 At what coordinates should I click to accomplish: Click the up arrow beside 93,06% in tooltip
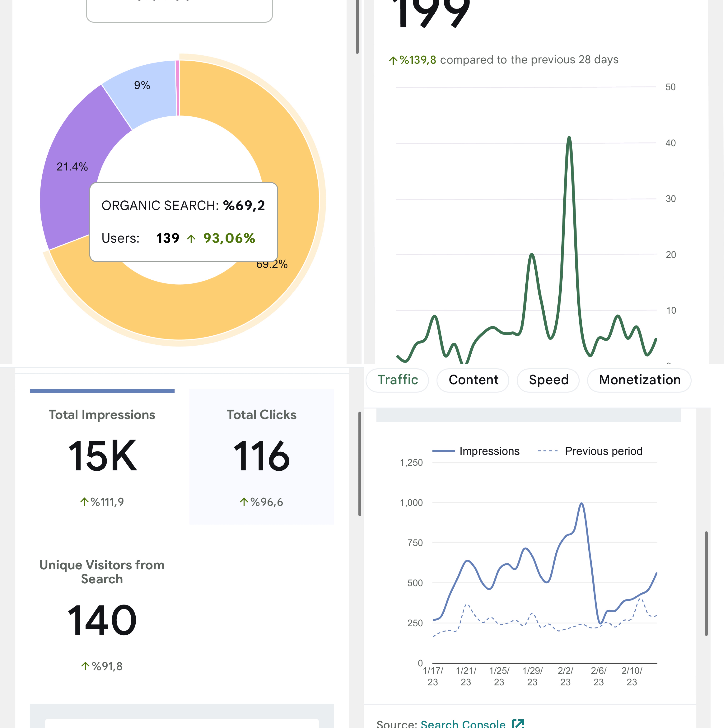tap(191, 239)
